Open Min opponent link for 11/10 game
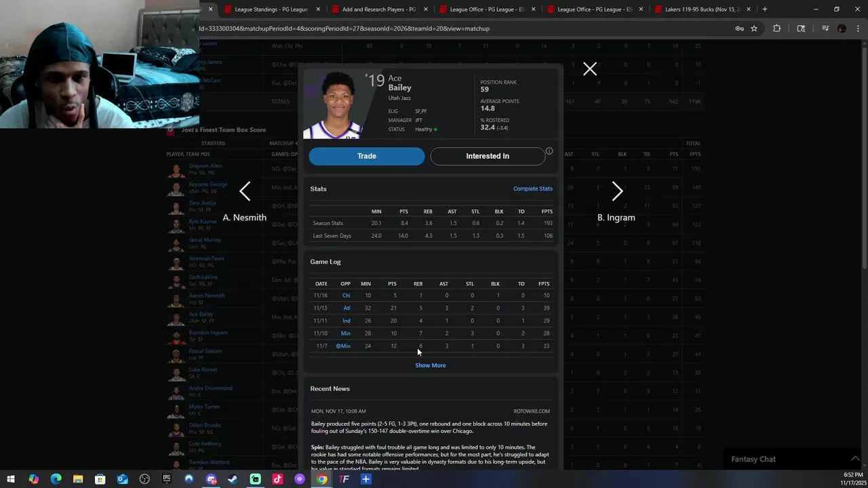 tap(345, 333)
